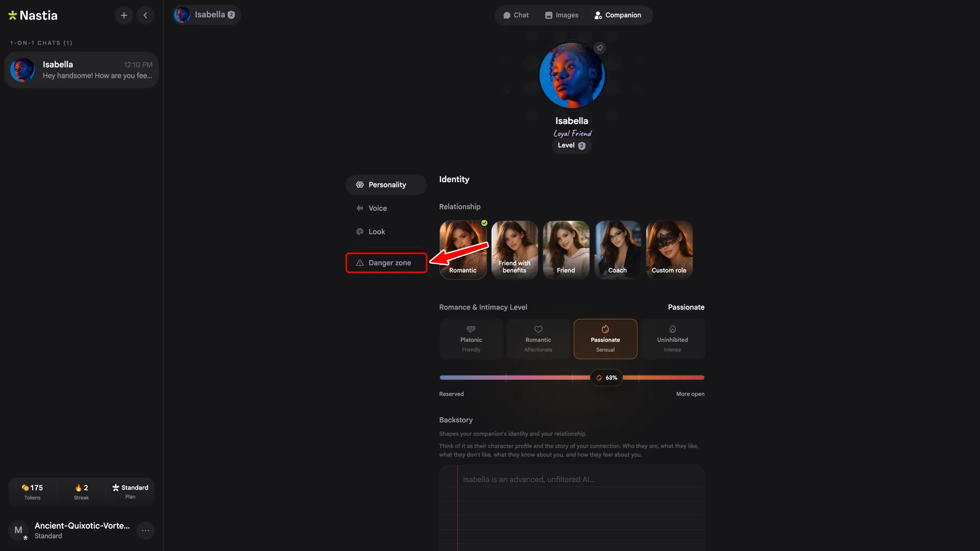View the 175 Tokens balance

click(x=32, y=492)
